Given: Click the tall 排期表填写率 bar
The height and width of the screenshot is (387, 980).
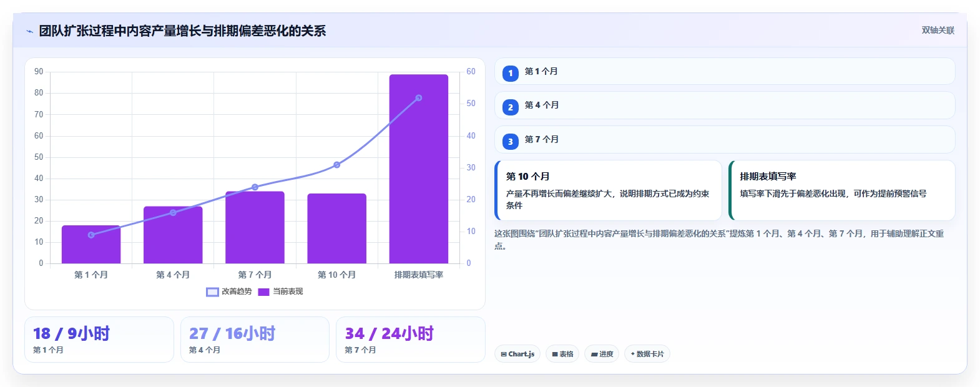Looking at the screenshot, I should 419,169.
